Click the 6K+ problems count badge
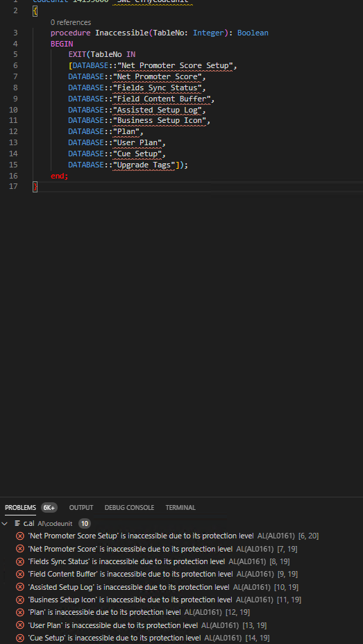Image resolution: width=363 pixels, height=644 pixels. tap(49, 508)
